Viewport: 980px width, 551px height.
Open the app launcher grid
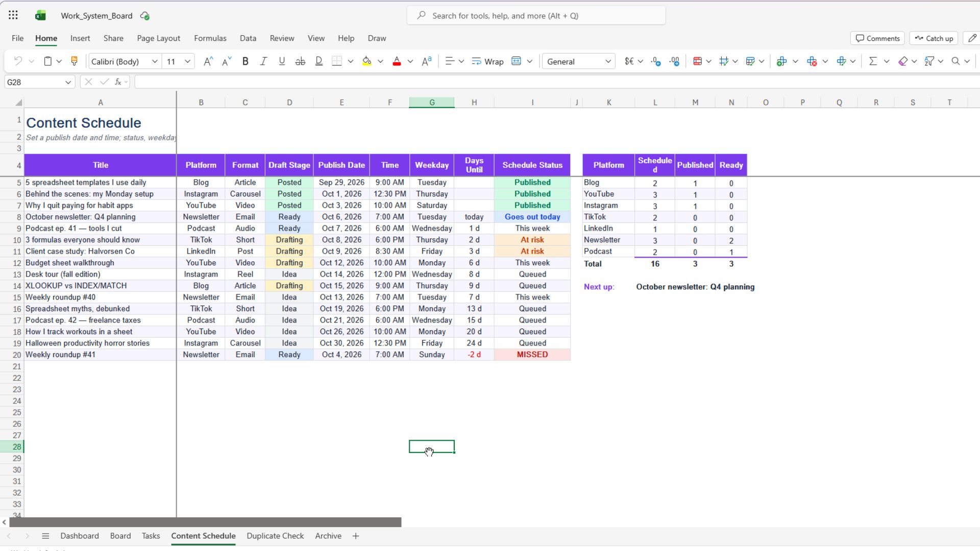13,15
